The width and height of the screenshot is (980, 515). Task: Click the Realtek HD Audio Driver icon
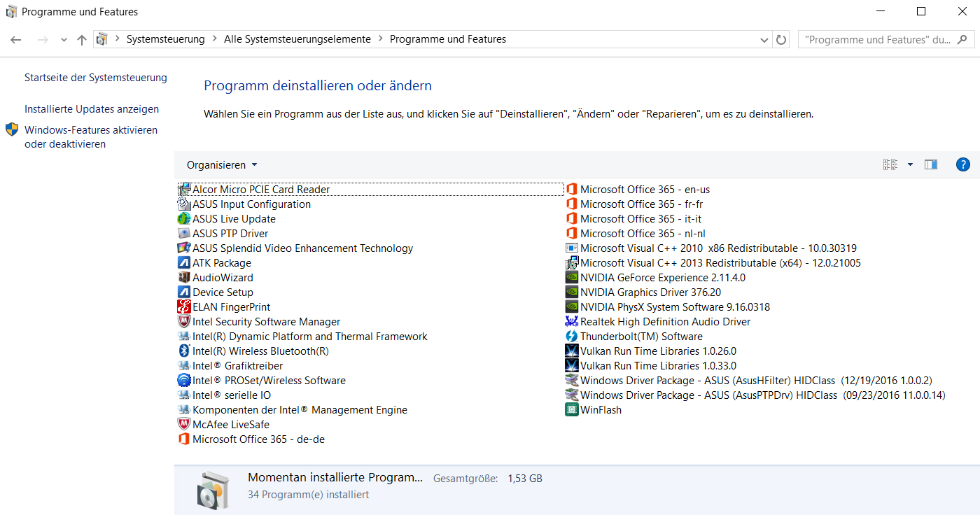point(571,322)
